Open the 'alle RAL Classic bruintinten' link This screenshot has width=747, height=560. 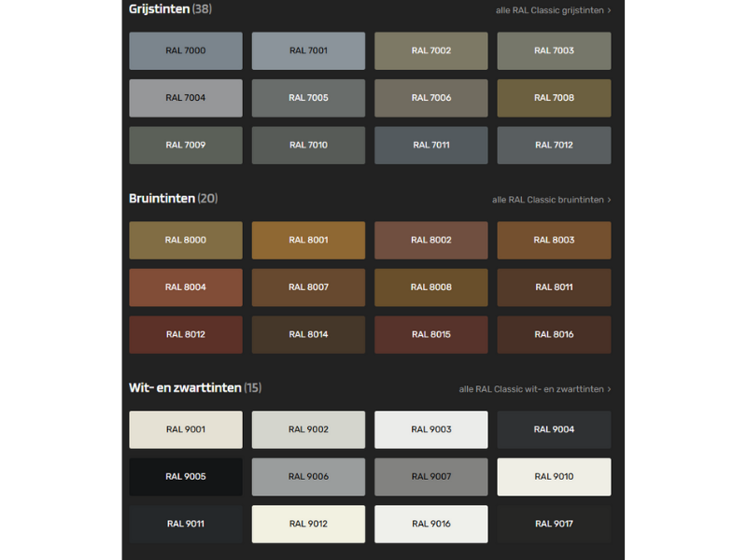[551, 200]
